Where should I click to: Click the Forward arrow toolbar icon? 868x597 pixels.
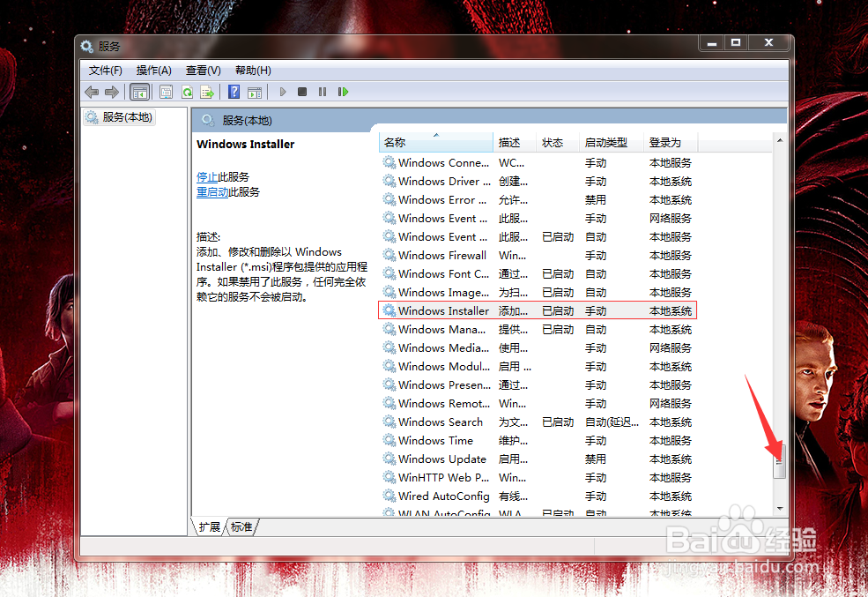click(x=112, y=92)
